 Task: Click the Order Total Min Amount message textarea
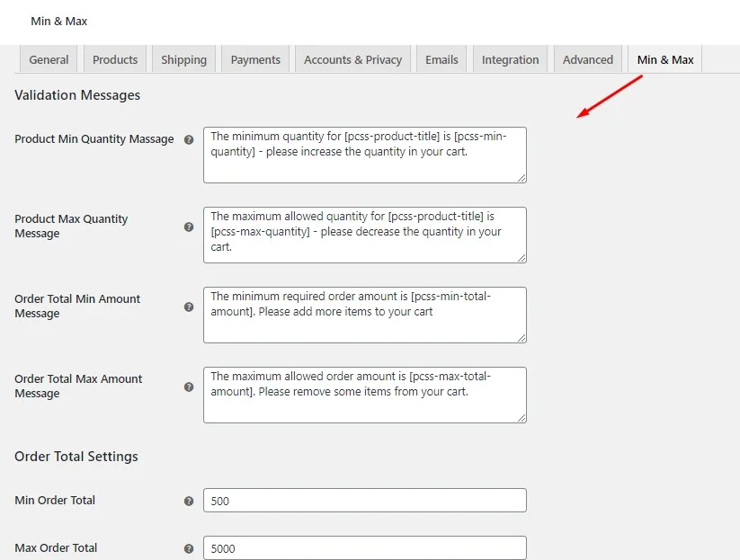364,315
